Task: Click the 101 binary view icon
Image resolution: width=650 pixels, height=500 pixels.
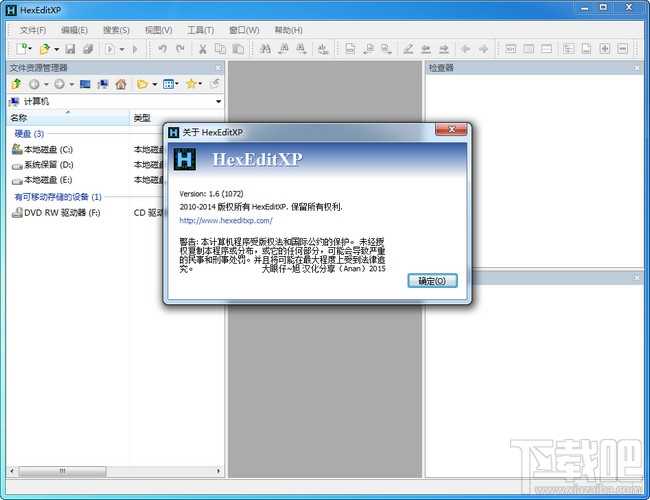Action: coord(511,49)
